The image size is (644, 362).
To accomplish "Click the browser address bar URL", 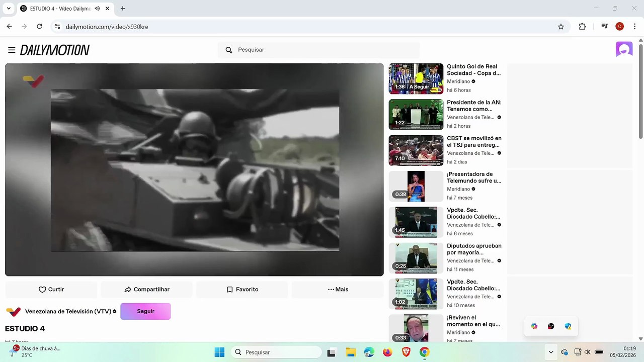I will pyautogui.click(x=107, y=27).
